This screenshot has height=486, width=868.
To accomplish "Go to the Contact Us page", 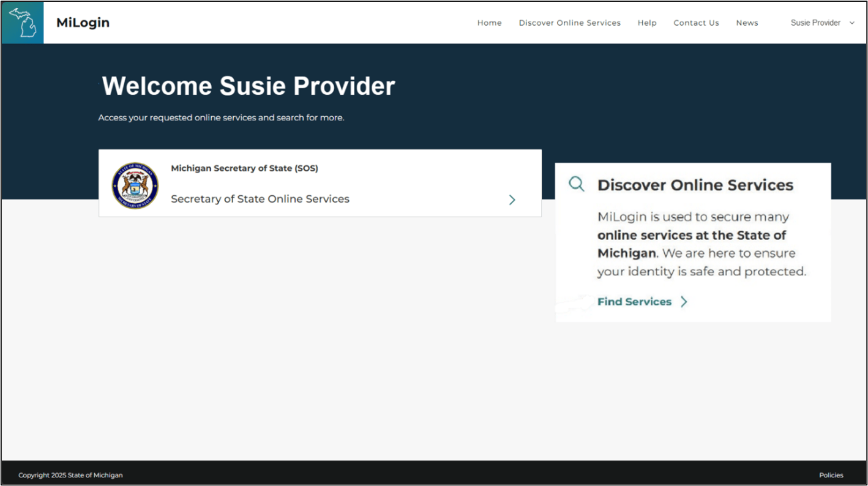I will pyautogui.click(x=696, y=23).
